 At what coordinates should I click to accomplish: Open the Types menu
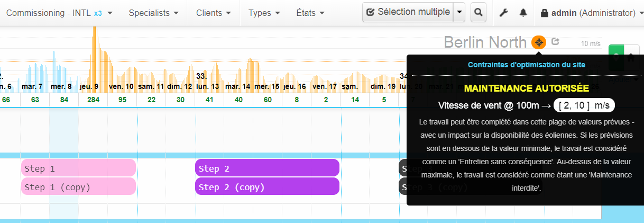click(x=264, y=13)
